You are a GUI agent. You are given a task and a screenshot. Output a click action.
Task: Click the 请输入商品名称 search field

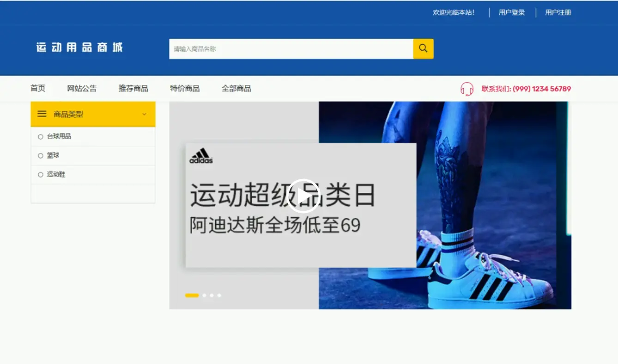click(291, 48)
